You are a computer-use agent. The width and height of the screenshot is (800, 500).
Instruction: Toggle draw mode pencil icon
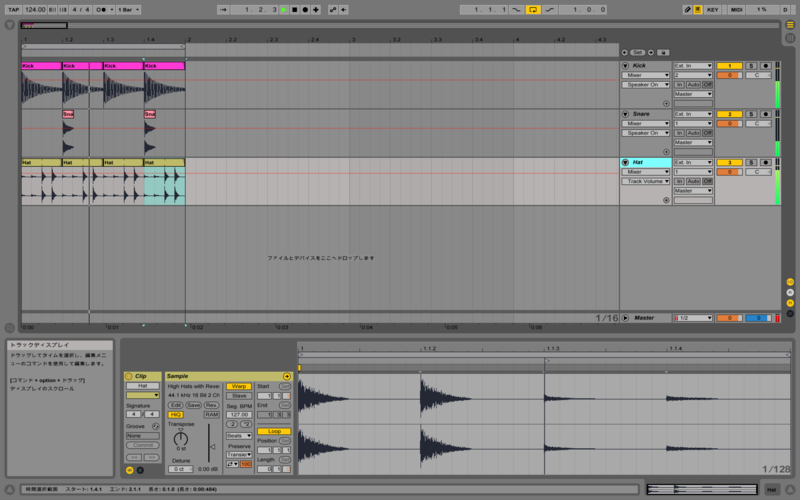(687, 10)
